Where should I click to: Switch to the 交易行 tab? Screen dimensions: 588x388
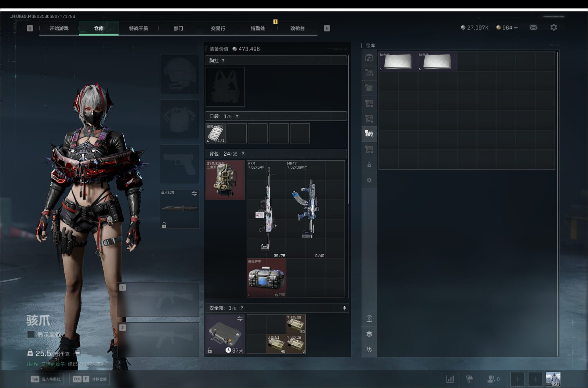point(218,28)
